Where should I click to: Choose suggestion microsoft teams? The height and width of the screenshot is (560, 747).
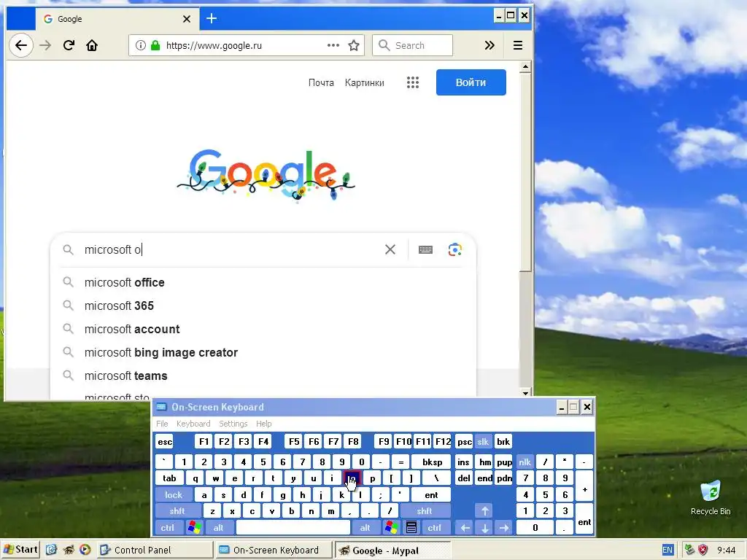pyautogui.click(x=263, y=376)
